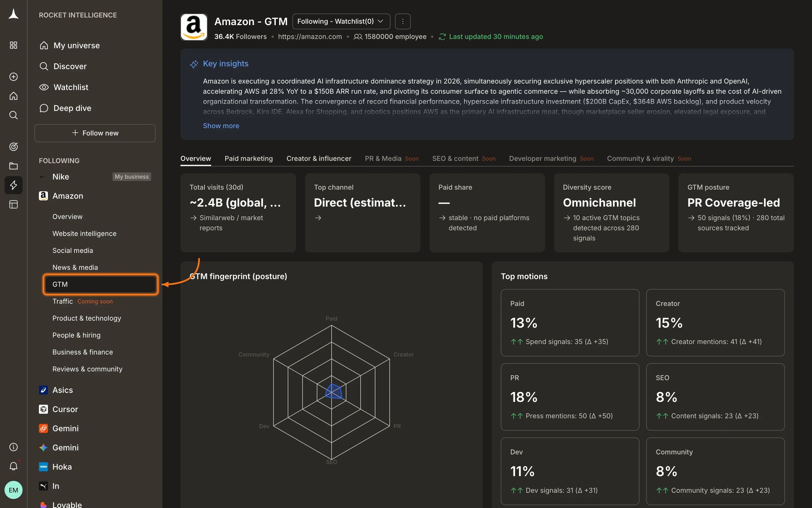
Task: Click the Amazon logo in page header
Action: click(x=194, y=27)
